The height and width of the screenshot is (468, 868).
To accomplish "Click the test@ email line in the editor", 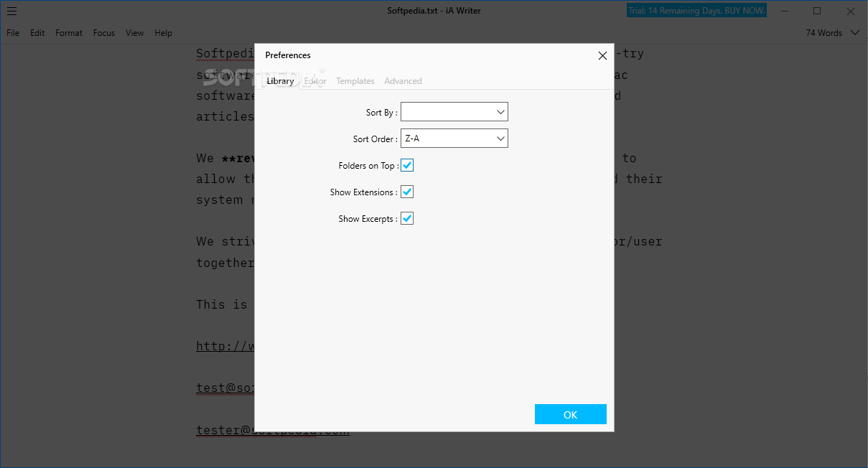I will [x=225, y=388].
